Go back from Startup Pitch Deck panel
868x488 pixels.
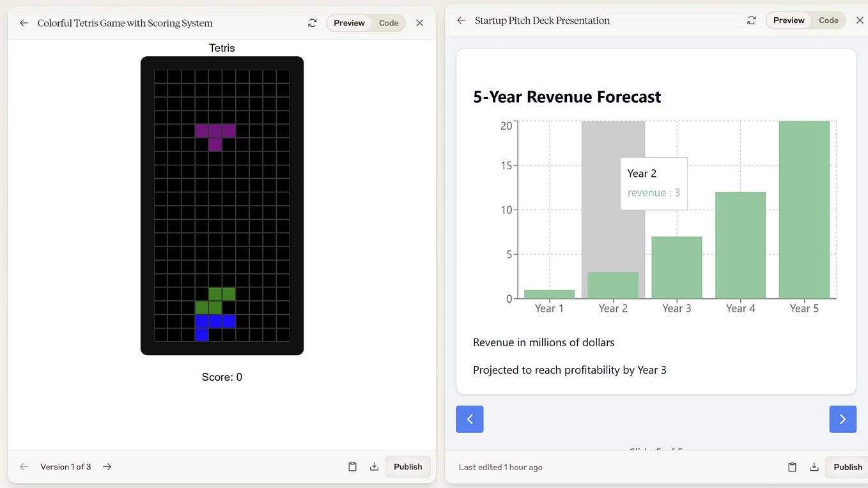click(x=461, y=20)
